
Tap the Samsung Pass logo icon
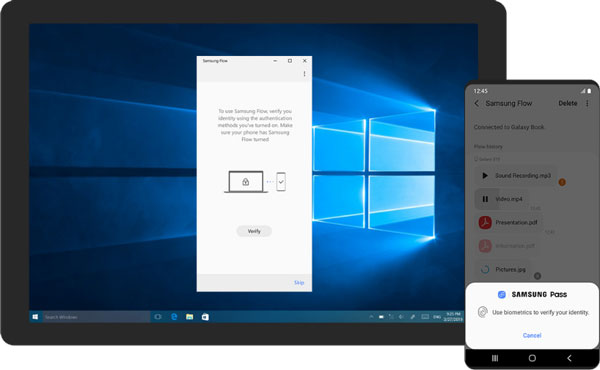502,294
